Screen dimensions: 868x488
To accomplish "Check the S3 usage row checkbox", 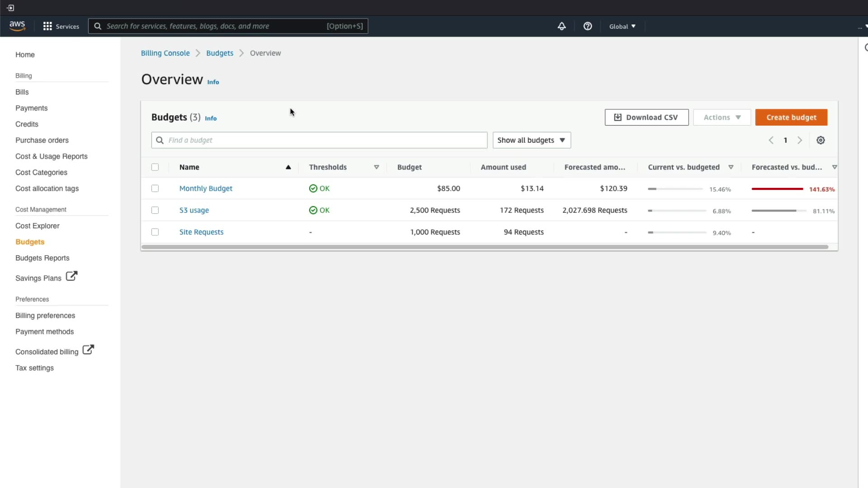I will coord(155,210).
